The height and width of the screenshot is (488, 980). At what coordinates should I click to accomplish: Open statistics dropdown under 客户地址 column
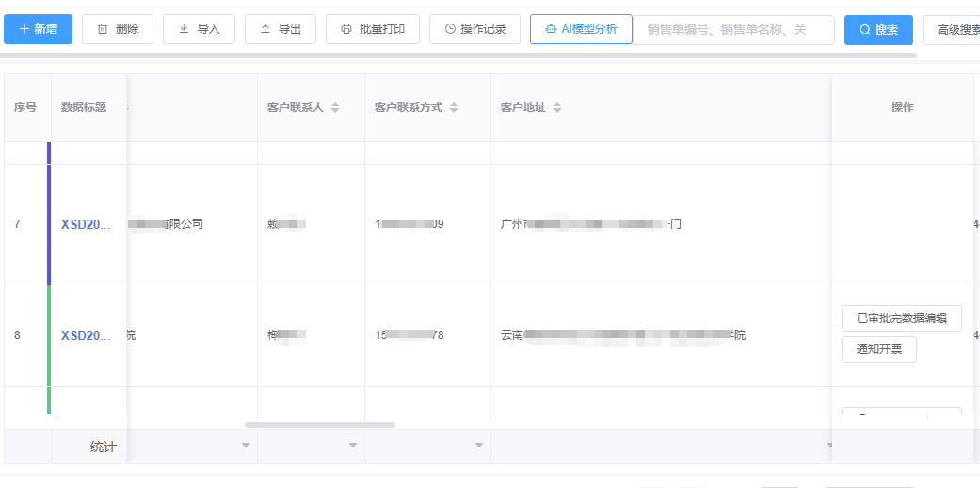click(828, 446)
